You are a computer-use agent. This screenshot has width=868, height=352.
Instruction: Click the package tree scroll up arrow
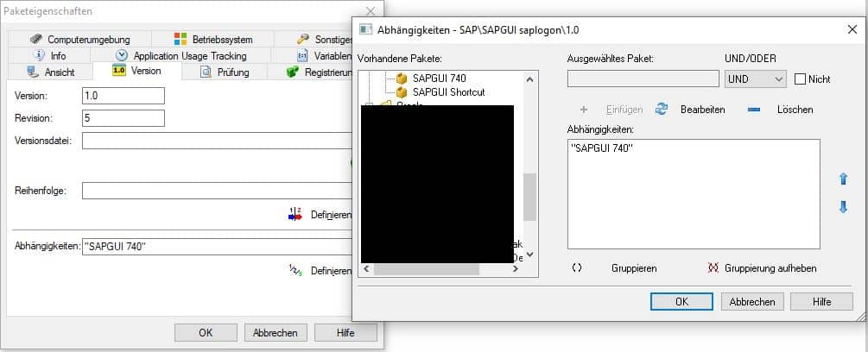pos(529,79)
